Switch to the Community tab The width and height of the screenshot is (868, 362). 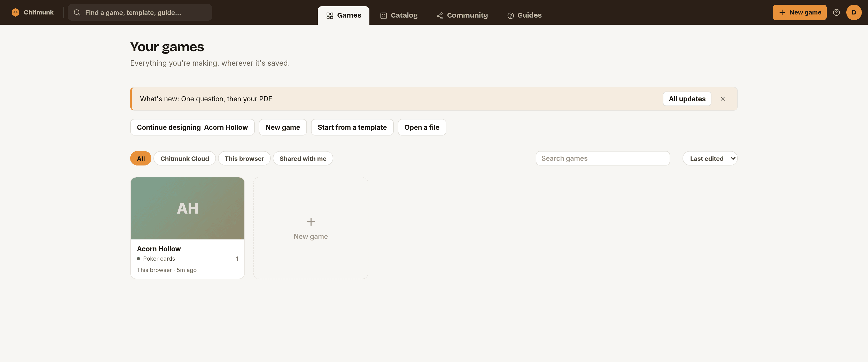[462, 16]
